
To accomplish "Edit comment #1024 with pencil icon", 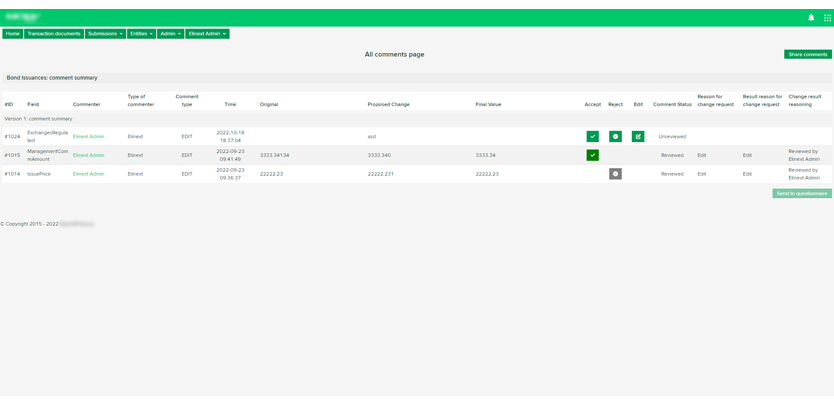I will 638,136.
